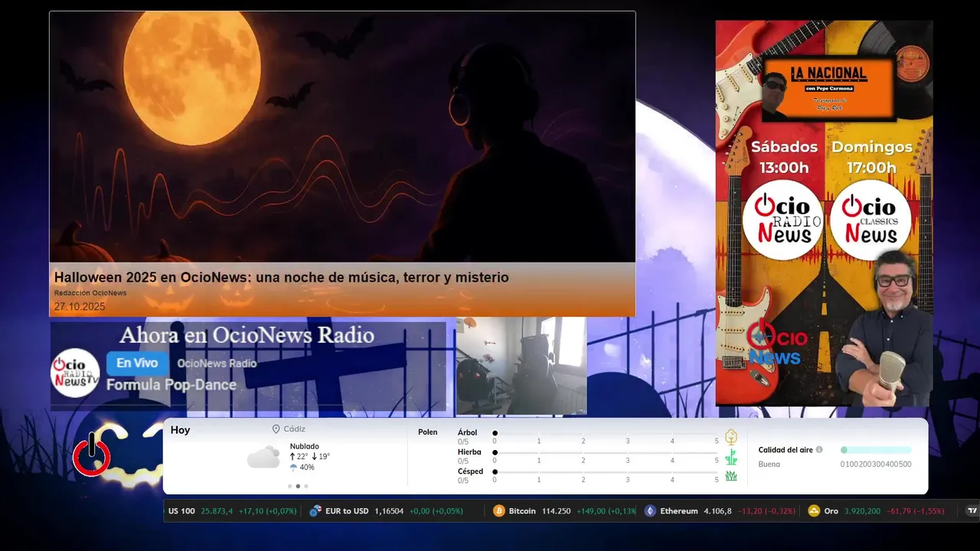Click the Buena air quality rating
The width and height of the screenshot is (980, 551).
769,465
